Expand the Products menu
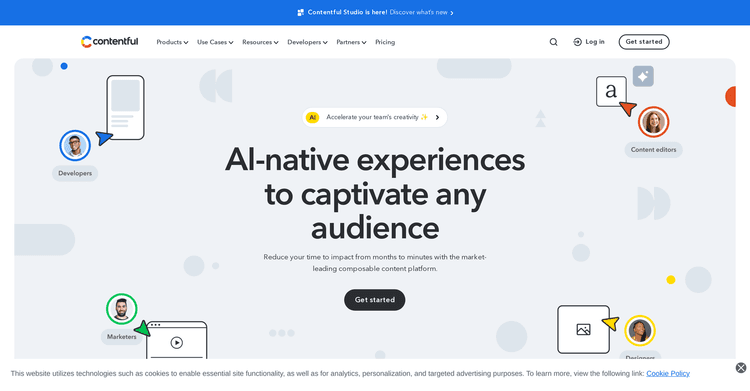This screenshot has height=391, width=750. (x=172, y=42)
